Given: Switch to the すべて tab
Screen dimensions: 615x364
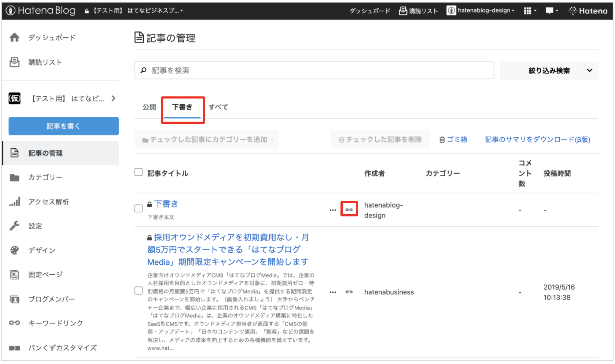Looking at the screenshot, I should pyautogui.click(x=218, y=107).
